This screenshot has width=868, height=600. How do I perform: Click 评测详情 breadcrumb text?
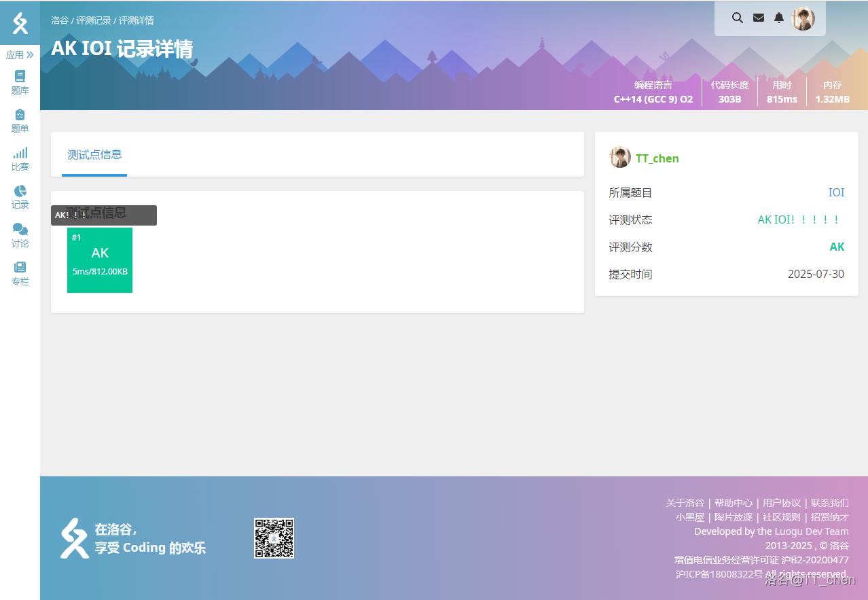point(137,20)
